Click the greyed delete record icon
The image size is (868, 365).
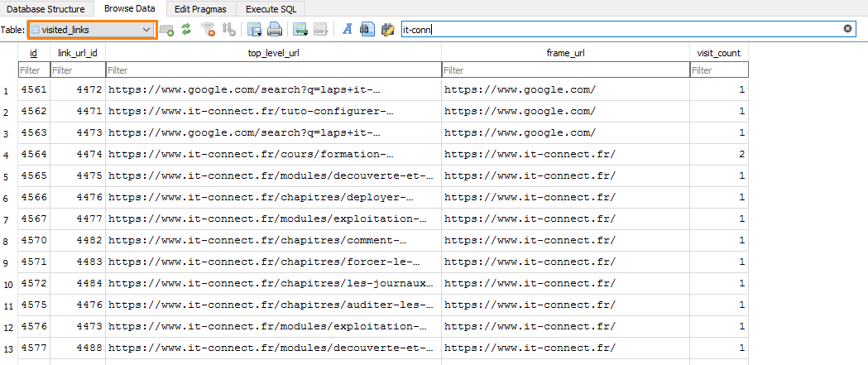[321, 29]
